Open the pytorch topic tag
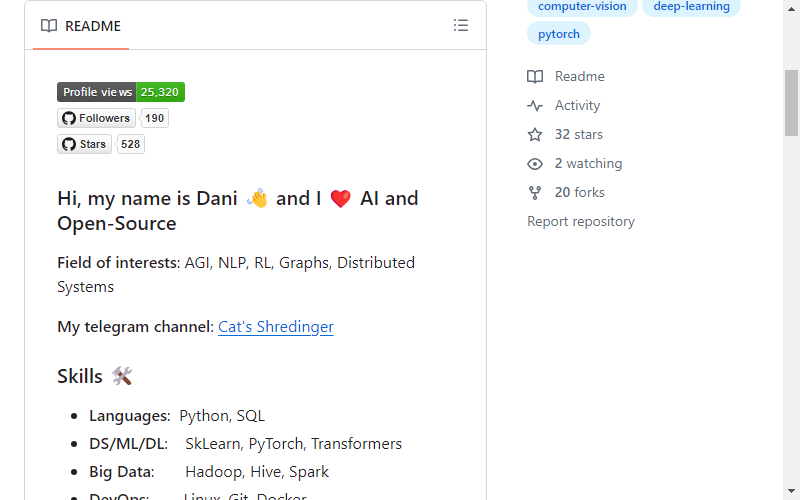800x500 pixels. coord(559,34)
